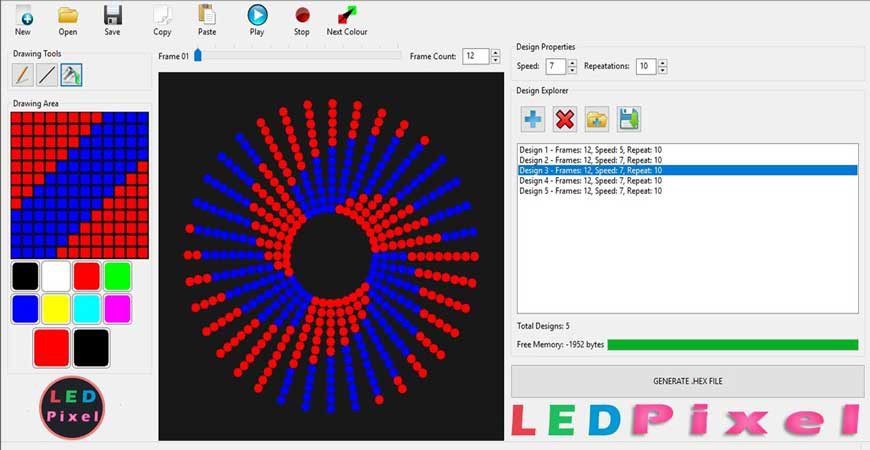Select Design 3 in the design list
This screenshot has height=450, width=870.
pyautogui.click(x=688, y=170)
